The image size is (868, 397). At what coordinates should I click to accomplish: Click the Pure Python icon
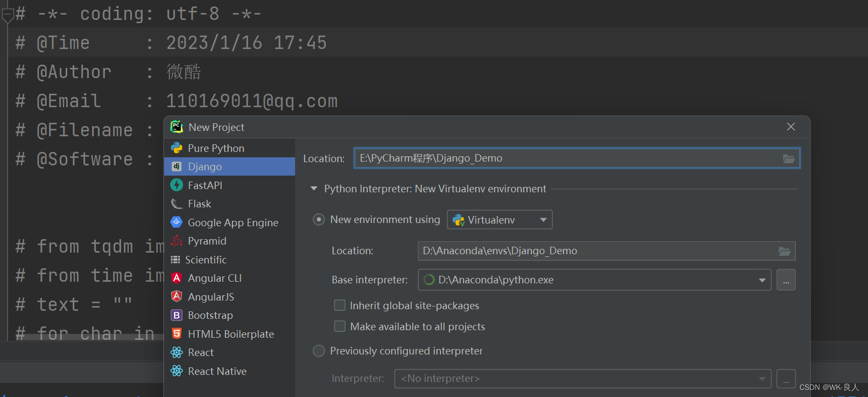(177, 148)
